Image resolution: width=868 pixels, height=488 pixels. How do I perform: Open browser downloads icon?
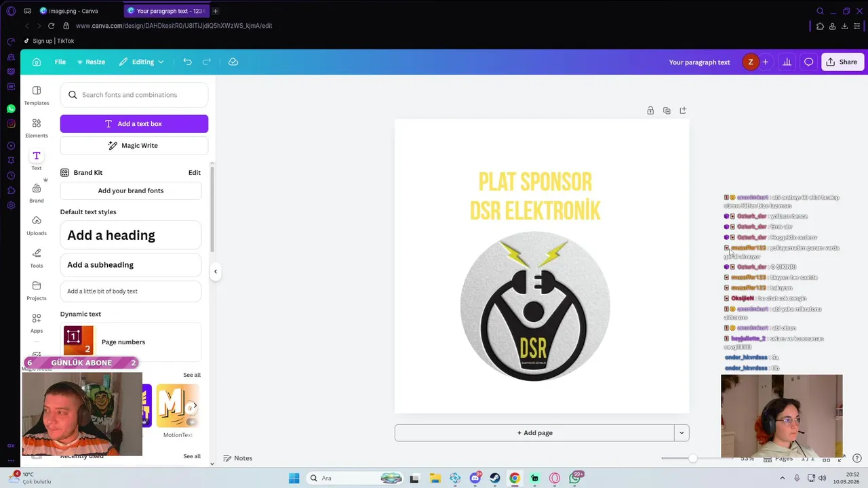click(x=845, y=26)
